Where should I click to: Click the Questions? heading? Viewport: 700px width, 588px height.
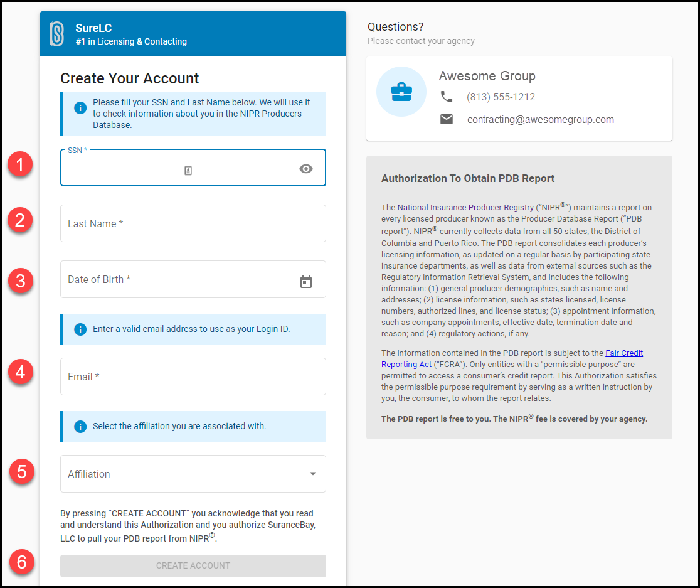pos(396,27)
